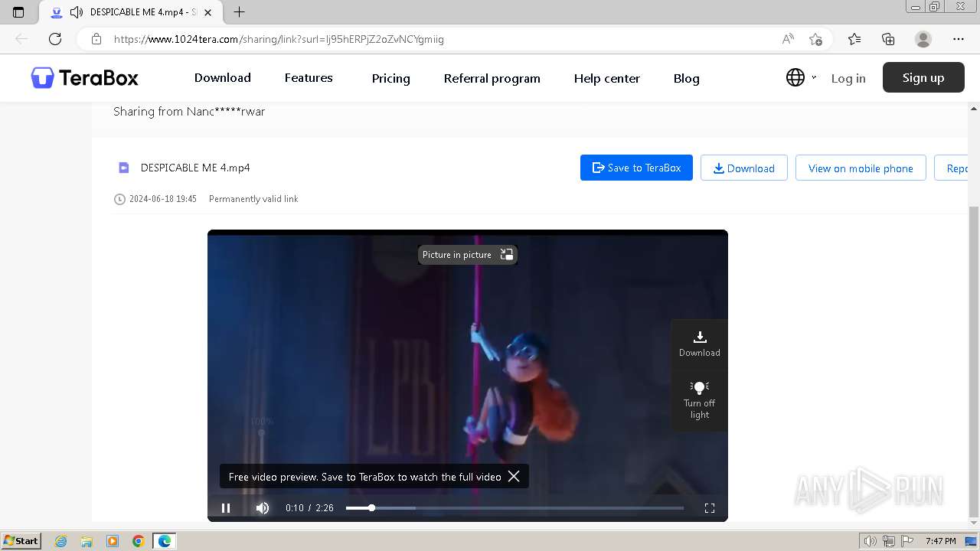Visit the Blog page
The image size is (980, 551).
pos(687,78)
